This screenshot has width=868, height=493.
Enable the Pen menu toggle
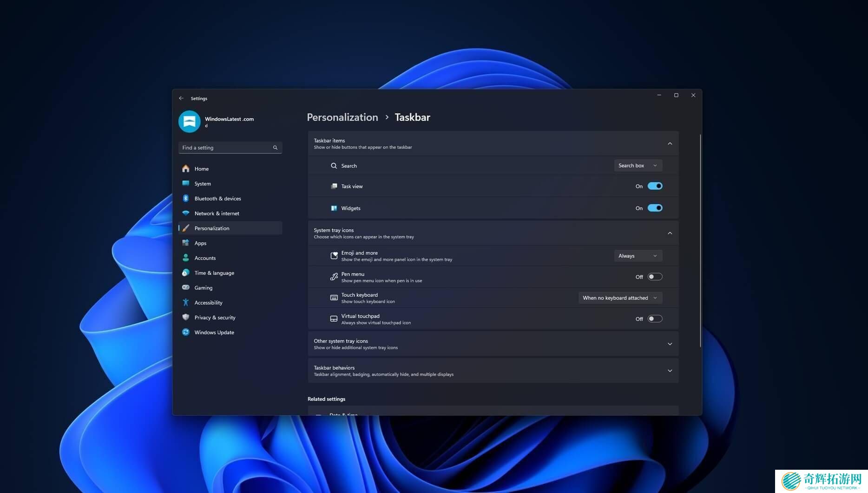pyautogui.click(x=655, y=277)
